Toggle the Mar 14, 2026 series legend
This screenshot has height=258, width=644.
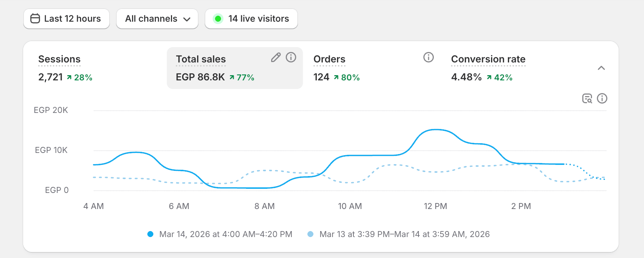(220, 234)
